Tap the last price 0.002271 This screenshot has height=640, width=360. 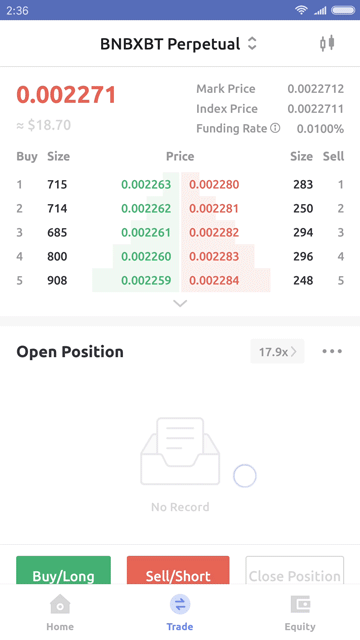tap(66, 95)
